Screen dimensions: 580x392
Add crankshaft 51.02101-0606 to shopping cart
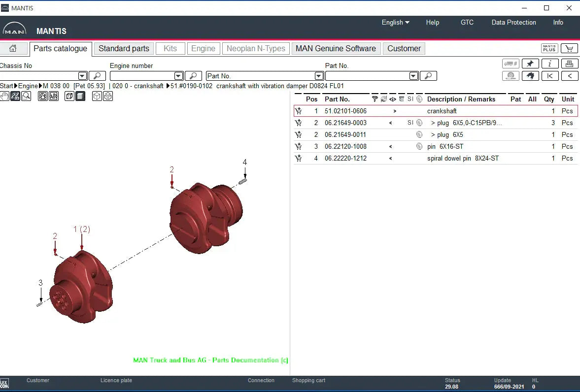(299, 111)
